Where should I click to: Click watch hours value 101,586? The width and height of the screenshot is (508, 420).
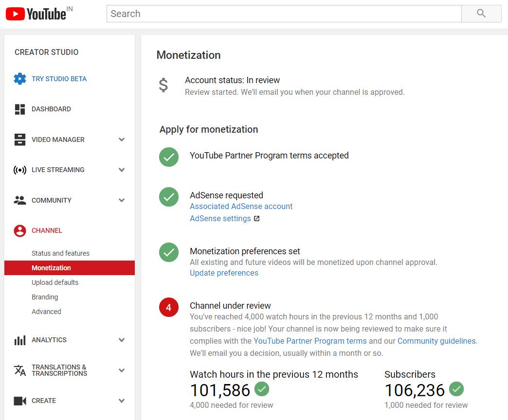tap(220, 390)
